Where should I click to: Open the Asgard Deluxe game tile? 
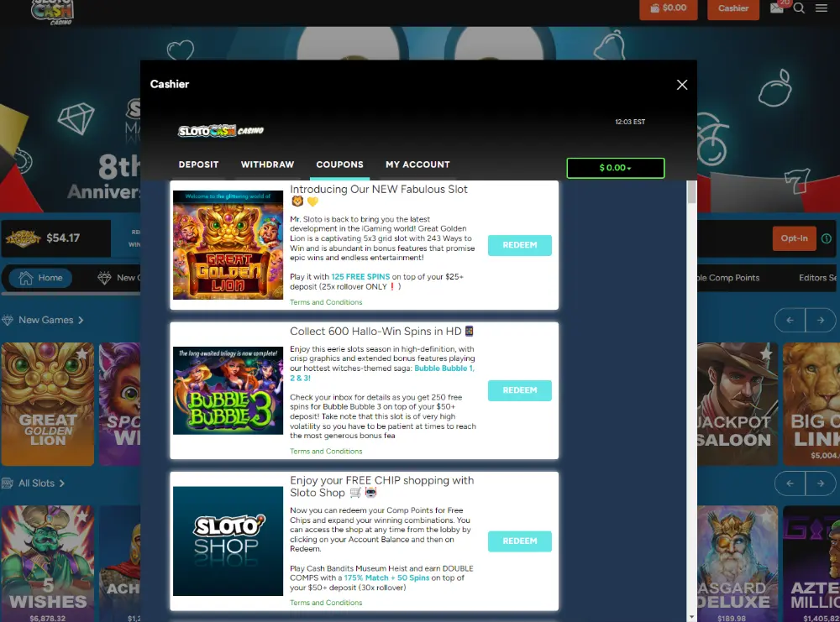click(738, 563)
